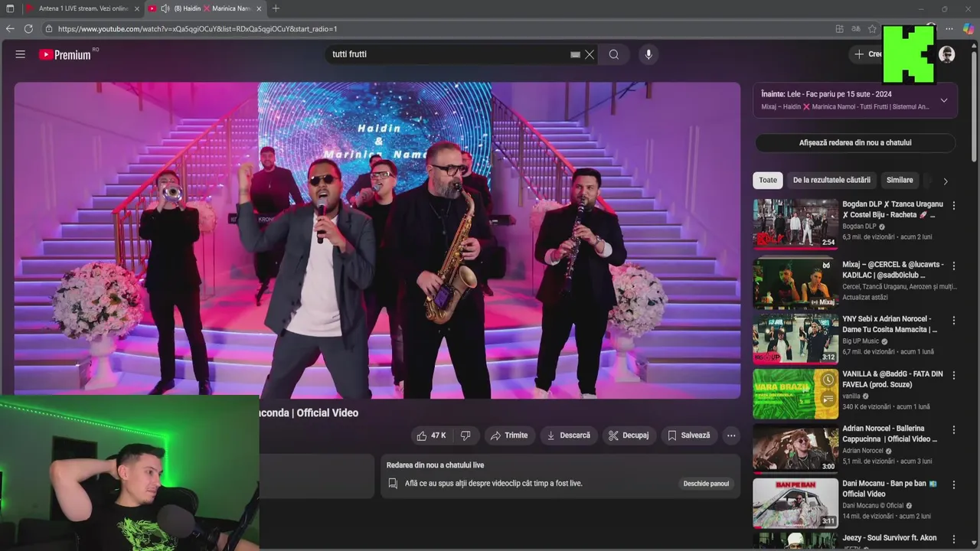980x551 pixels.
Task: Click the Deschide panoul button
Action: click(706, 484)
